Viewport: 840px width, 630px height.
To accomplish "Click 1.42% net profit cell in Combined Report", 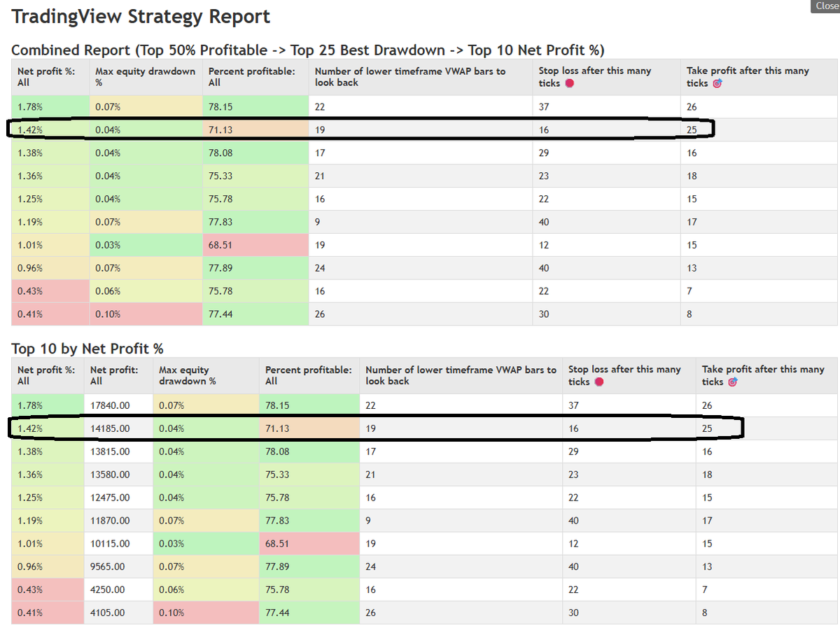I will 50,129.
